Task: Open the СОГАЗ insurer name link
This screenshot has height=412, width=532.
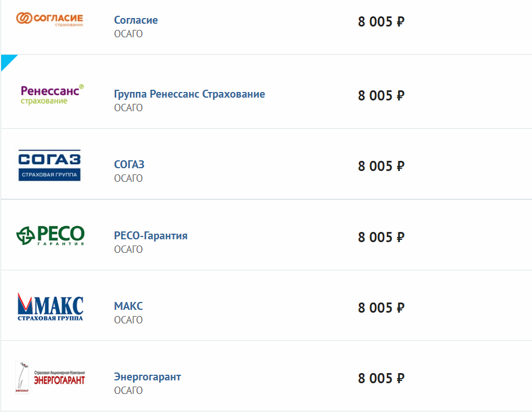Action: pyautogui.click(x=129, y=165)
